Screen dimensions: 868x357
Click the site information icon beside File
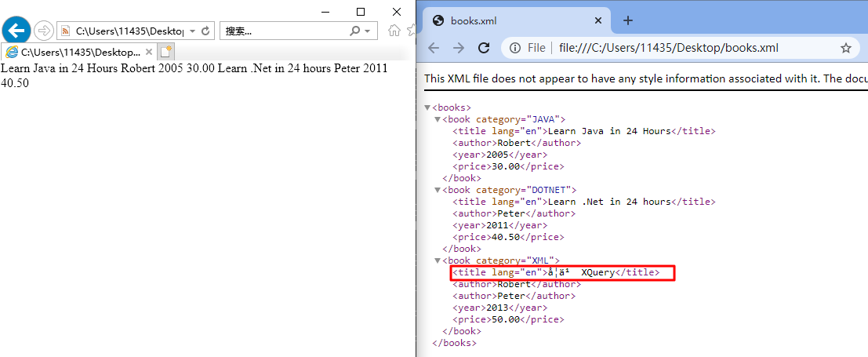point(515,48)
